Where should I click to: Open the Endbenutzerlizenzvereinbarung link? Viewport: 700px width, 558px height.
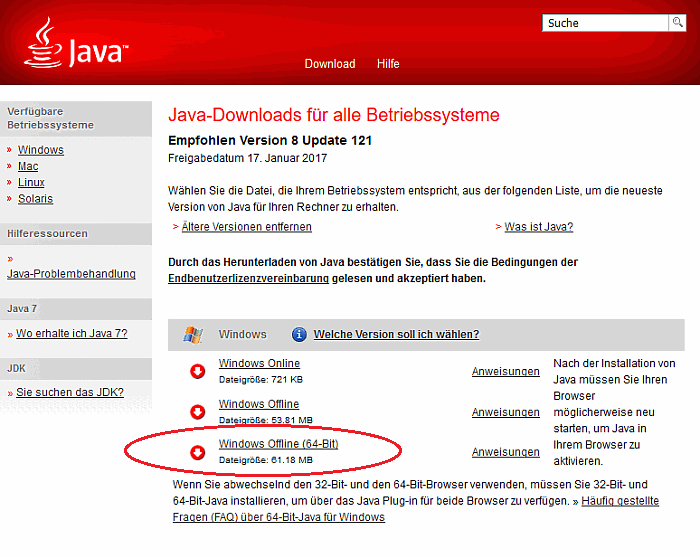click(251, 279)
